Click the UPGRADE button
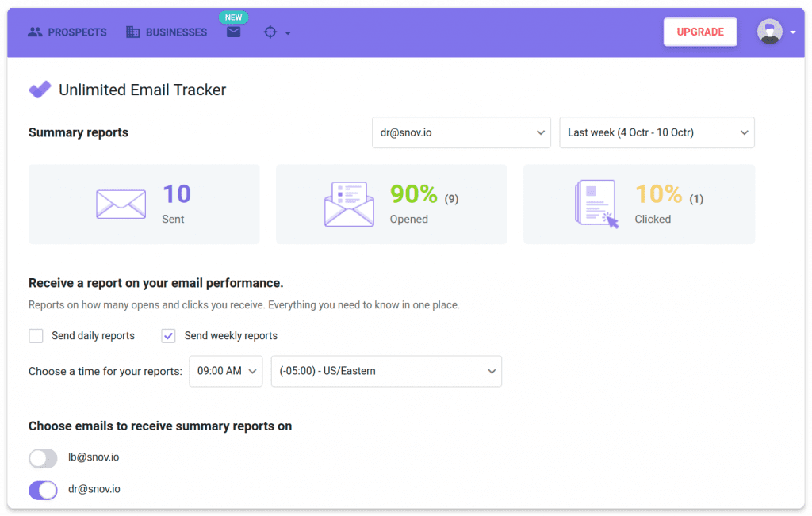Image resolution: width=812 pixels, height=516 pixels. click(699, 32)
